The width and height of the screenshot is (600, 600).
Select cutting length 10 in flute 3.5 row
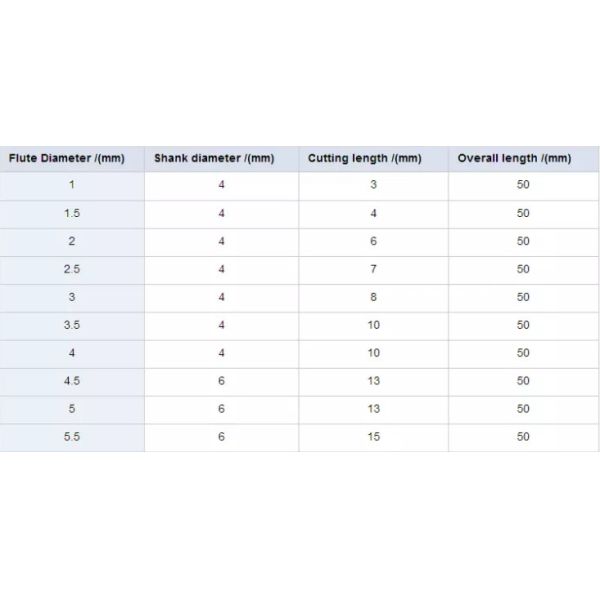click(373, 325)
